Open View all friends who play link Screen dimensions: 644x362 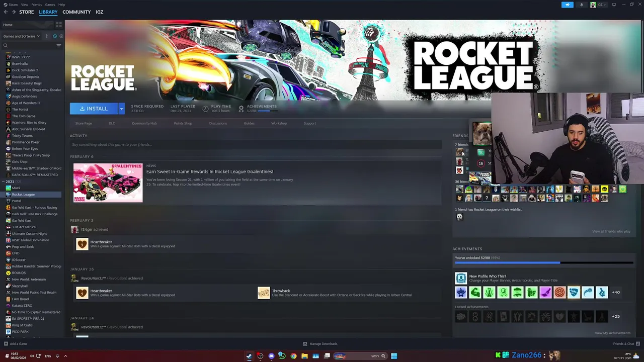point(611,231)
